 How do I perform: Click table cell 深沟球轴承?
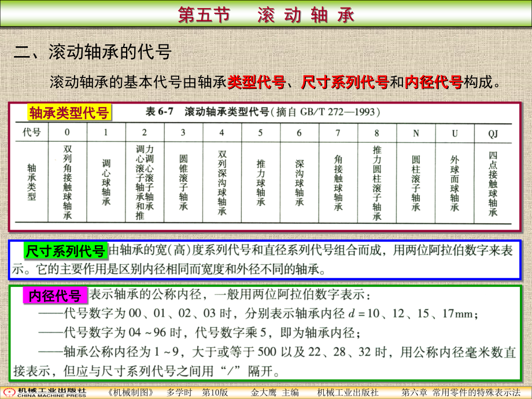click(300, 183)
